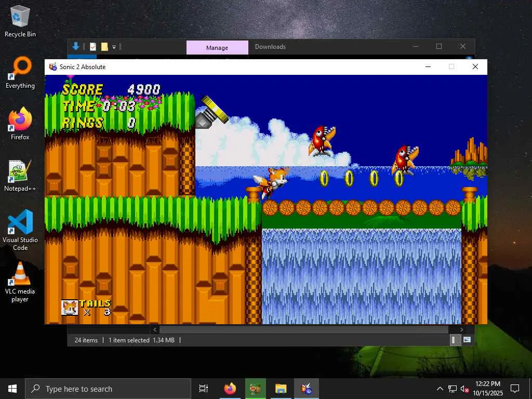Image resolution: width=532 pixels, height=399 pixels.
Task: Switch to Firefox on the taskbar
Action: [x=230, y=389]
